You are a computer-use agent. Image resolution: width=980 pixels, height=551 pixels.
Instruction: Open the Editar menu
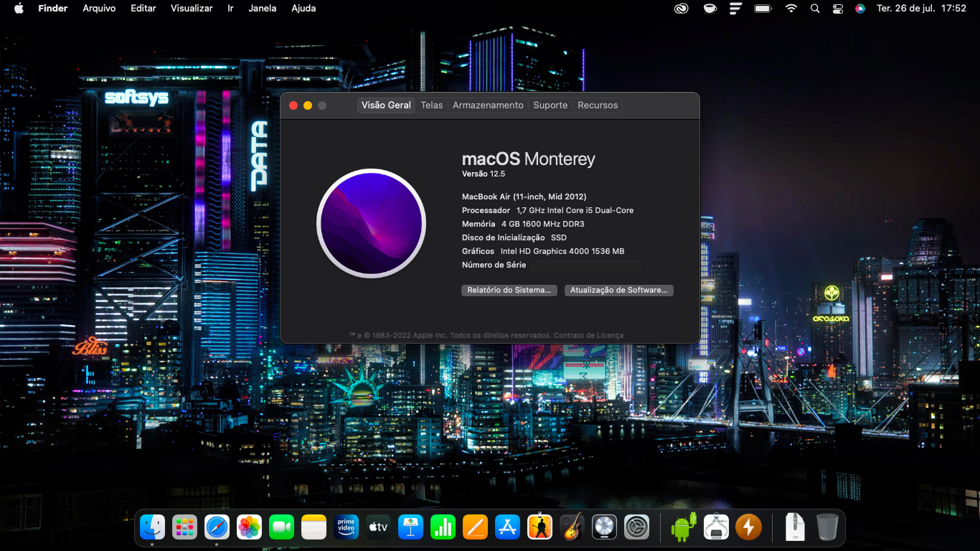click(143, 9)
